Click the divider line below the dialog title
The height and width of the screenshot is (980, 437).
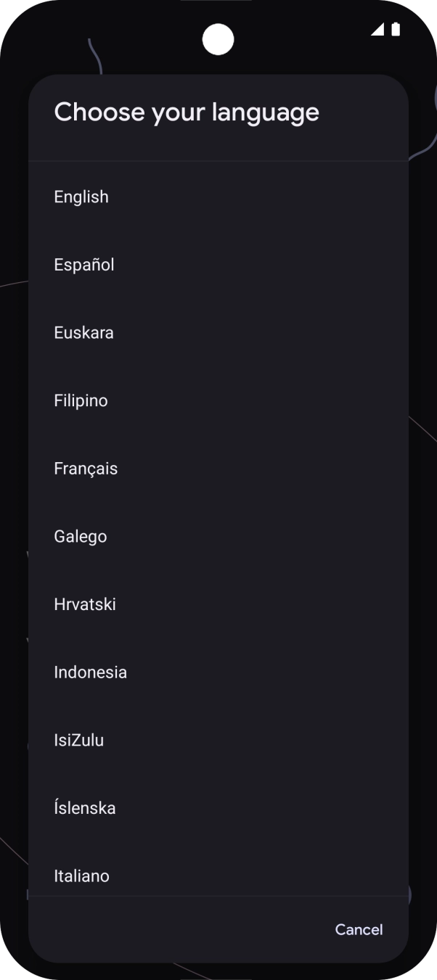pos(218,161)
